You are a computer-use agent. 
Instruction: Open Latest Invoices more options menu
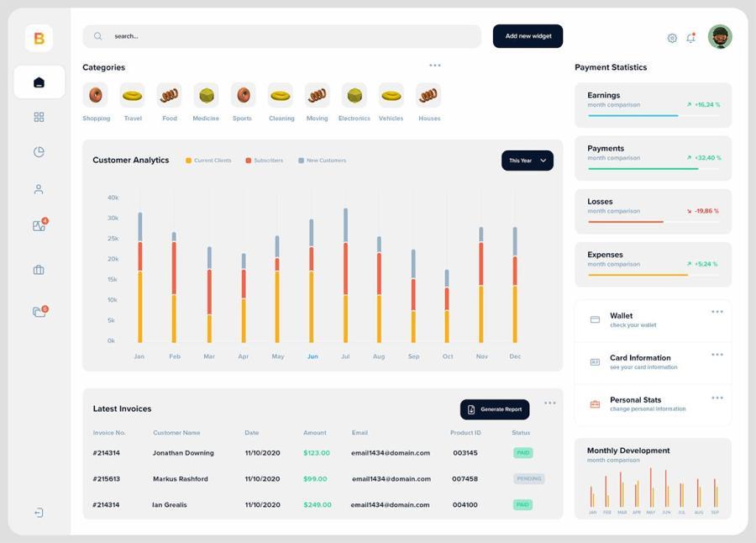click(x=550, y=403)
